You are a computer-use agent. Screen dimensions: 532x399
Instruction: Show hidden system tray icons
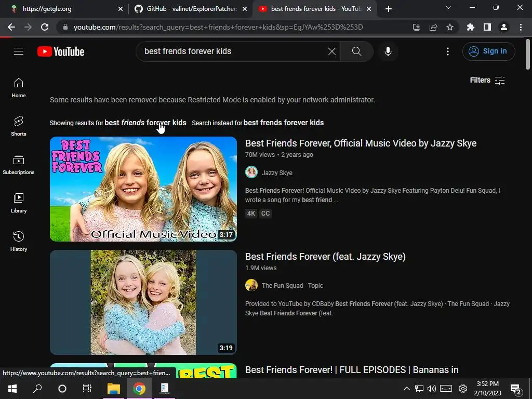point(406,389)
